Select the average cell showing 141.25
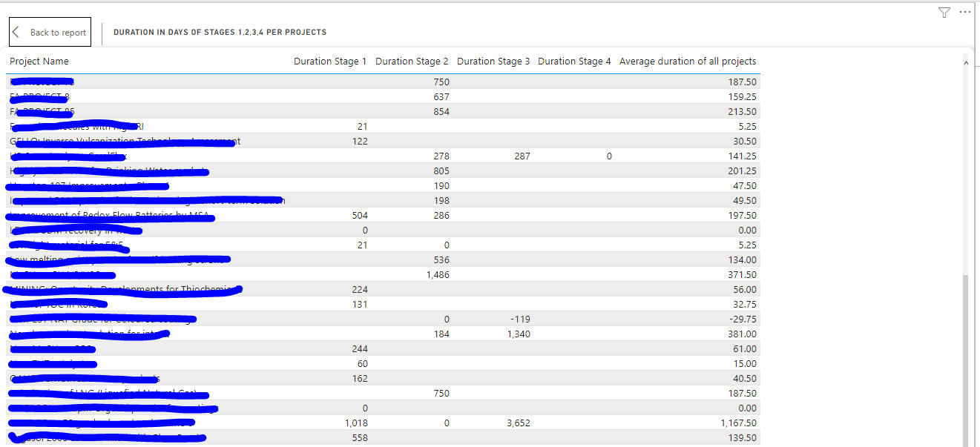980x447 pixels. pyautogui.click(x=743, y=156)
